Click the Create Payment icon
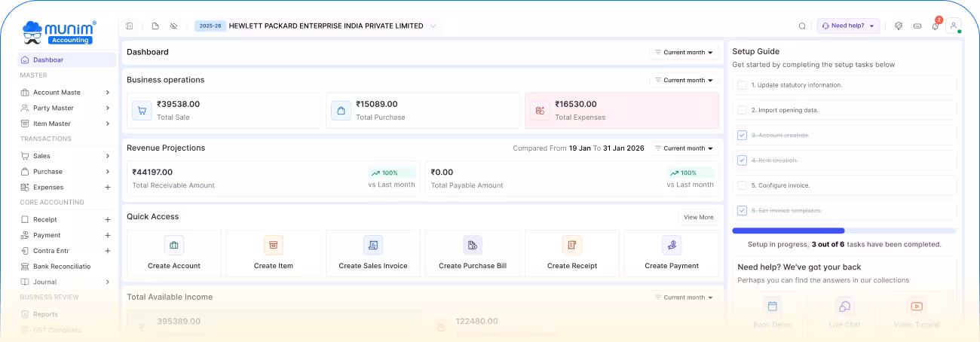The height and width of the screenshot is (342, 980). 672,245
